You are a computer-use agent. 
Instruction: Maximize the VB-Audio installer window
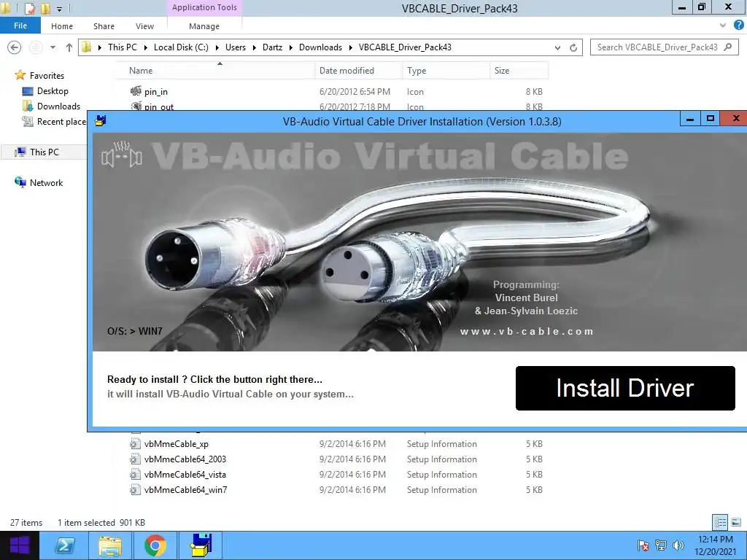coord(711,119)
